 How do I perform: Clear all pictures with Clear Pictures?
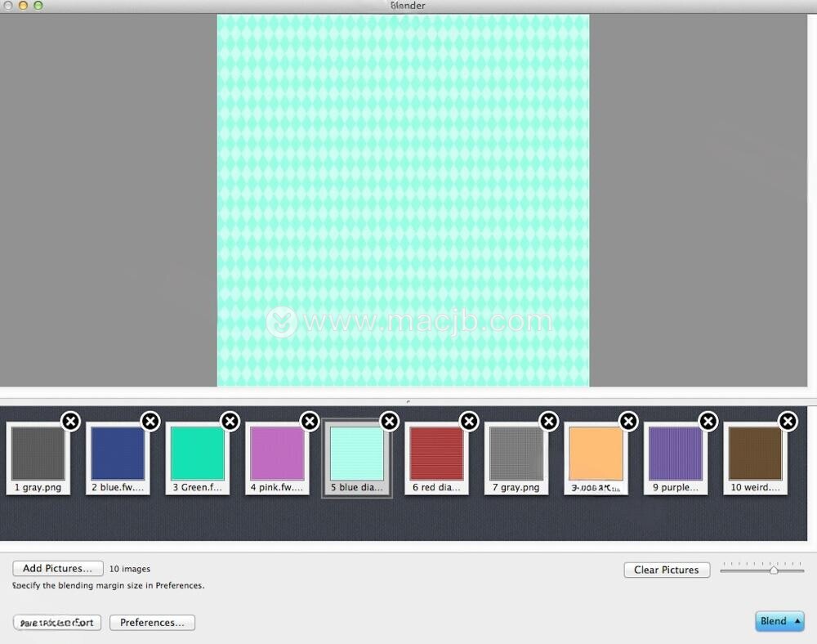pyautogui.click(x=667, y=570)
